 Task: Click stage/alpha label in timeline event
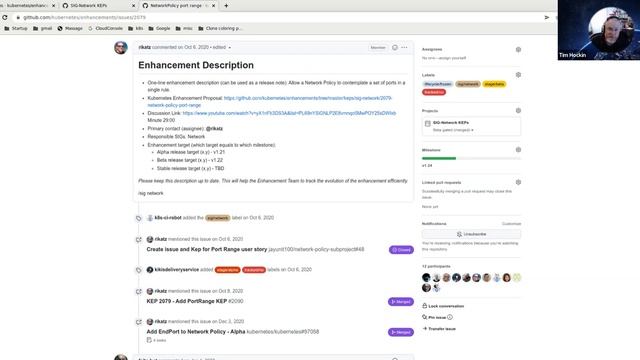click(x=227, y=270)
